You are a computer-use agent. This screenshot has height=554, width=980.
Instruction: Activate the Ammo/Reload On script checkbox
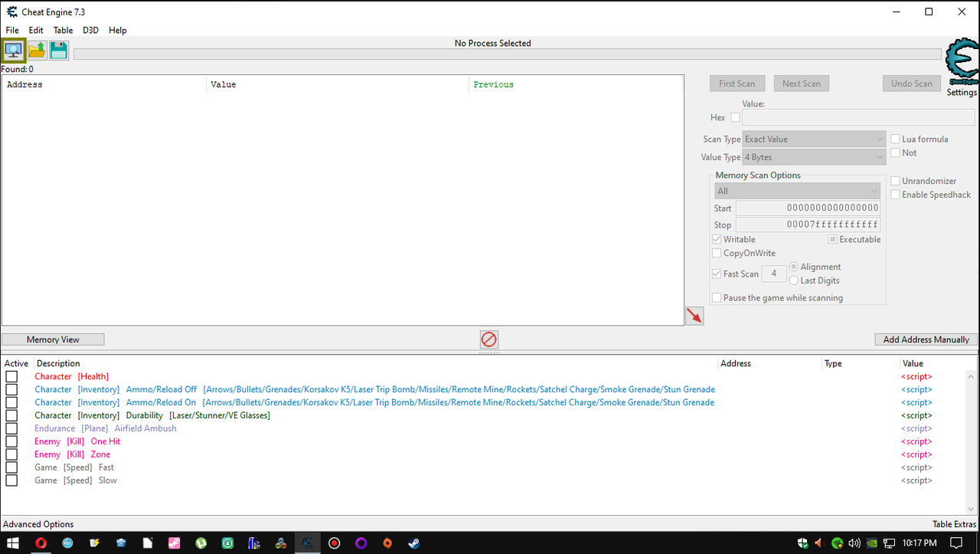pyautogui.click(x=11, y=402)
